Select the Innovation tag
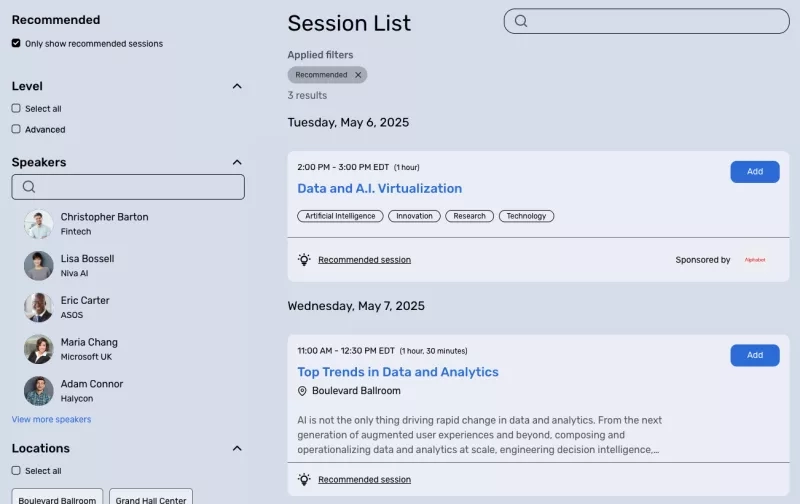The image size is (800, 504). pos(414,216)
